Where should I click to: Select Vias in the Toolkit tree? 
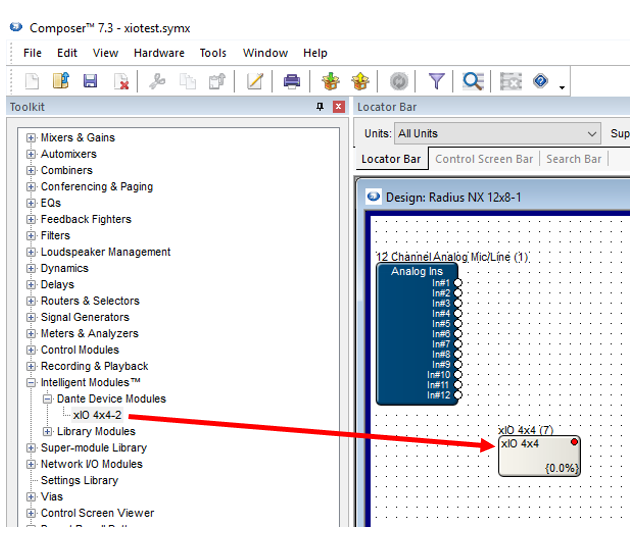click(52, 496)
